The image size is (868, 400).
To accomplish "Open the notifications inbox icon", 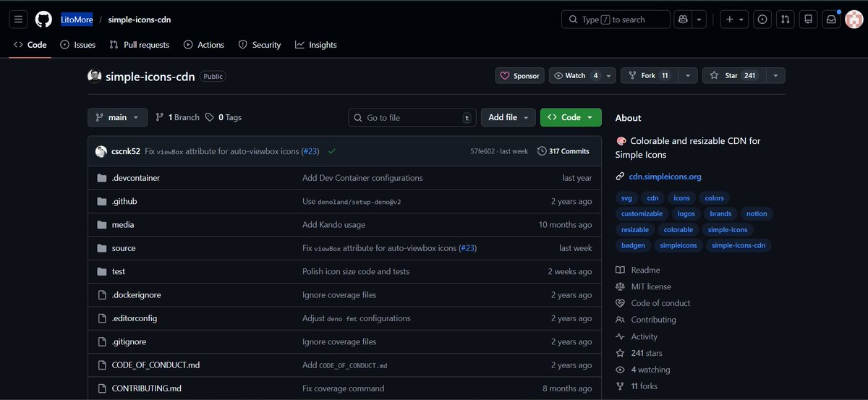I will click(832, 20).
